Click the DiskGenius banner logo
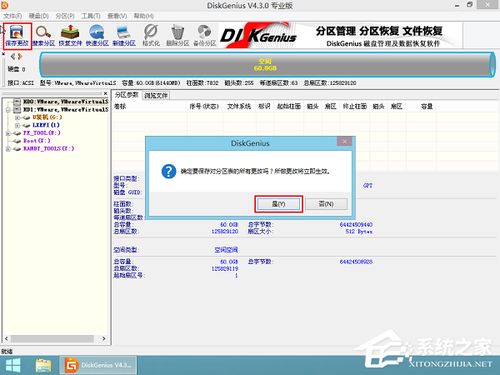The width and height of the screenshot is (500, 375). click(x=258, y=36)
